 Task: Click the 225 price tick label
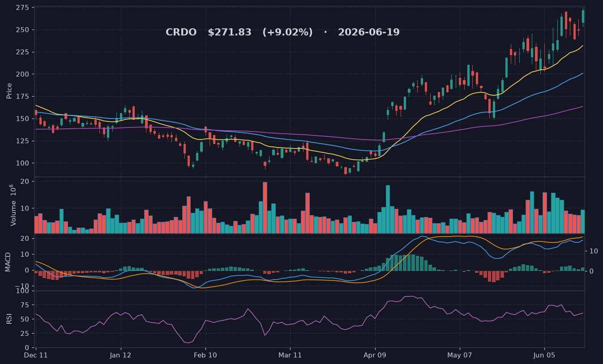pyautogui.click(x=23, y=52)
